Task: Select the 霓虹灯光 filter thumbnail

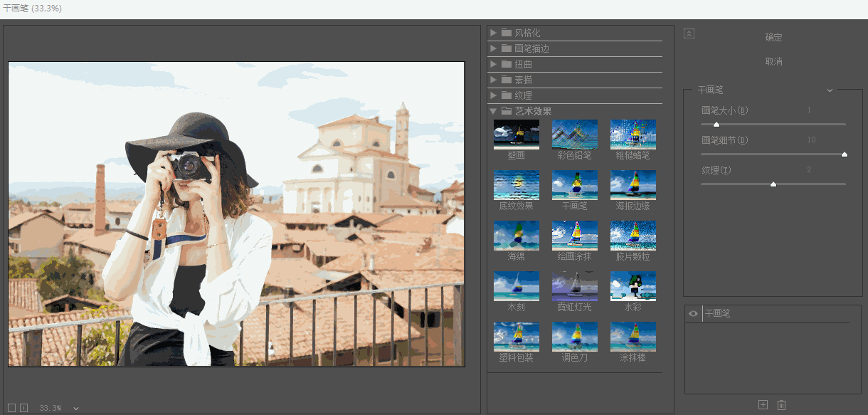Action: [575, 285]
